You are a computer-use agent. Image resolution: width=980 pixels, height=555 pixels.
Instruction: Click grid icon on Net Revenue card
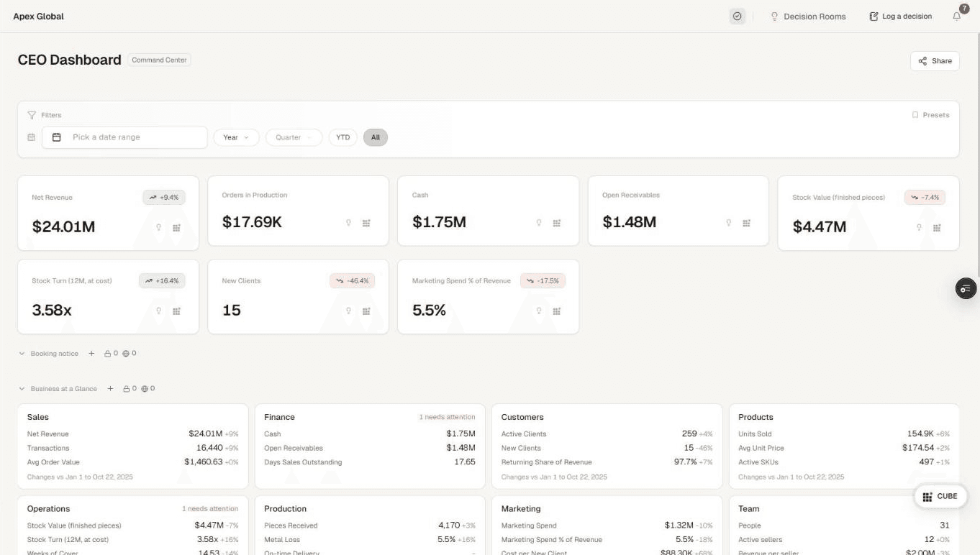click(x=176, y=227)
